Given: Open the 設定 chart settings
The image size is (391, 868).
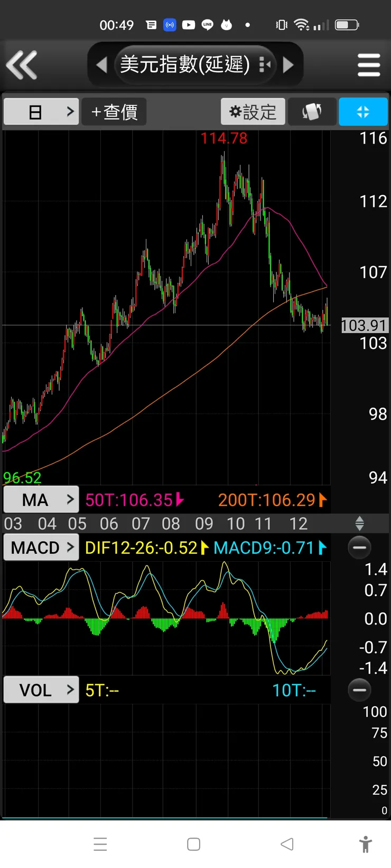Looking at the screenshot, I should (x=253, y=112).
